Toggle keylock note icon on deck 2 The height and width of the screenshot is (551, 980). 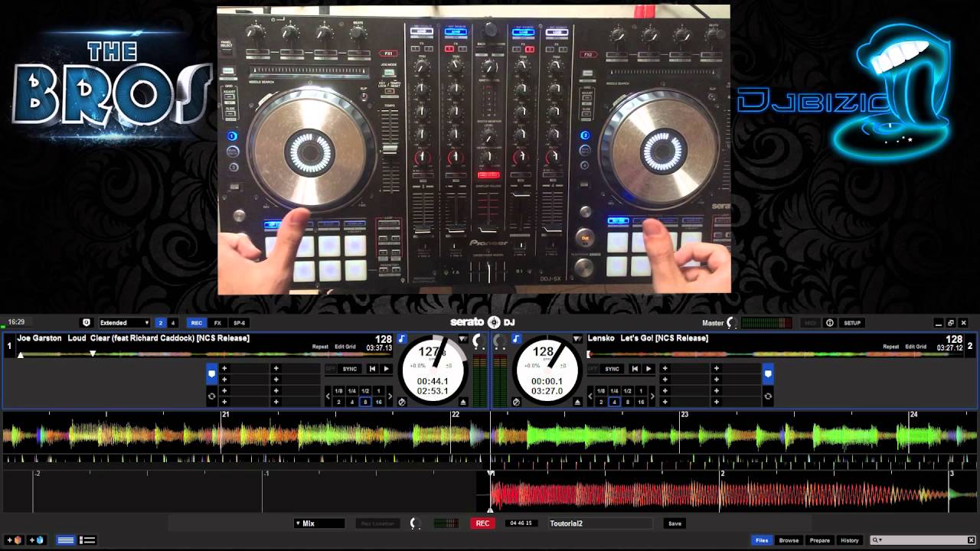[x=516, y=338]
